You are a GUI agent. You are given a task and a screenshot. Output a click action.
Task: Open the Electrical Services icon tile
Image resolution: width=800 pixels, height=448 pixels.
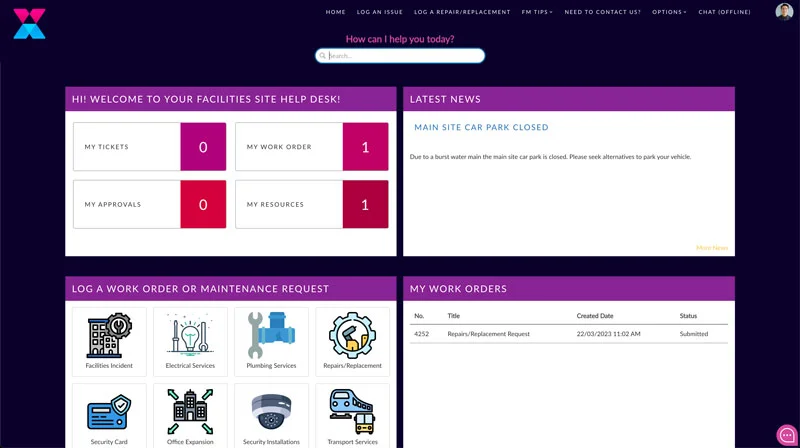click(190, 341)
